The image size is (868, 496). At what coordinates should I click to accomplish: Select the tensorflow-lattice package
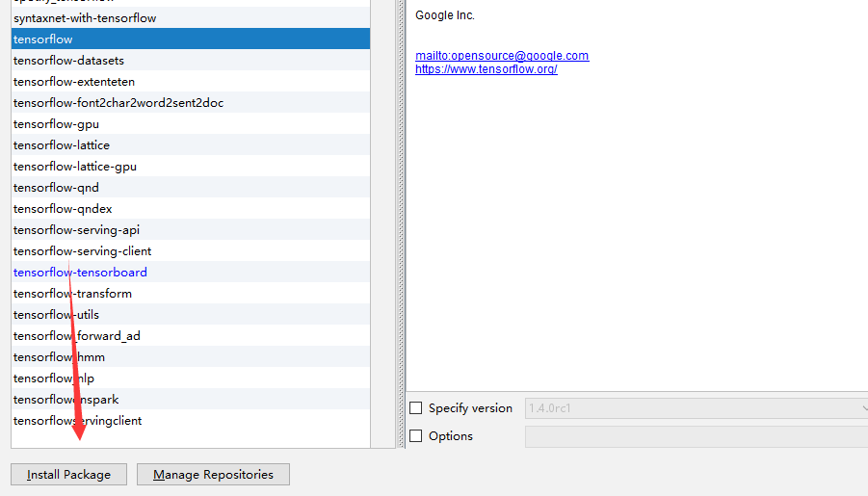point(191,145)
